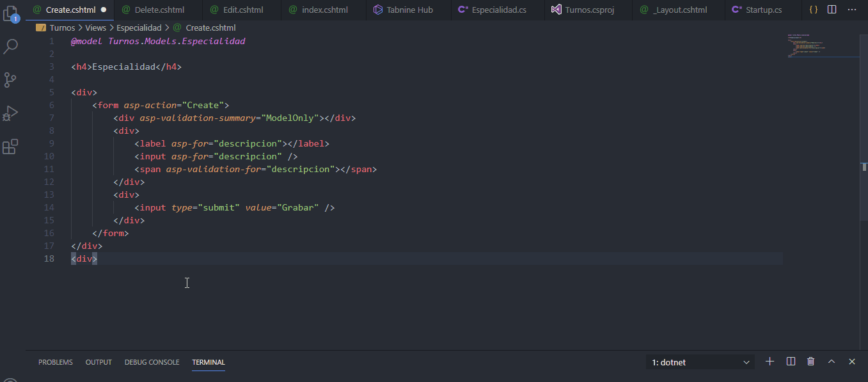
Task: Switch to the Especialidad.cs tab
Action: 499,10
